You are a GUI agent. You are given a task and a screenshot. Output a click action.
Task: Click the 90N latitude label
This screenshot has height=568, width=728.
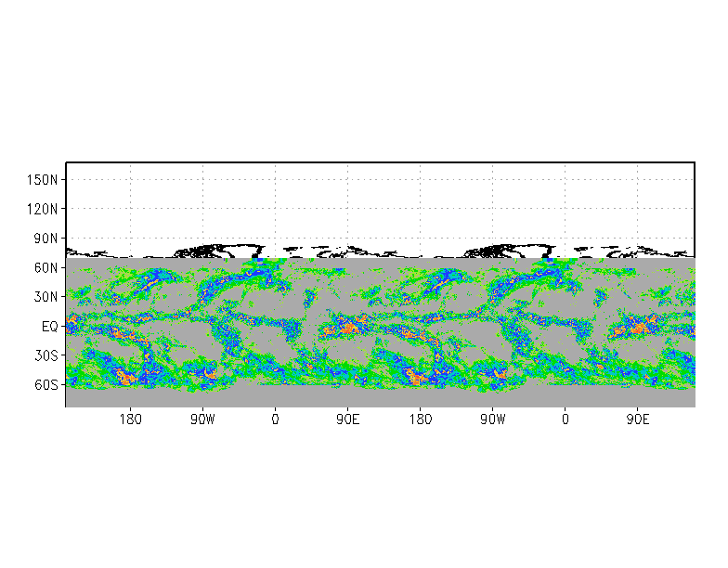(x=45, y=239)
